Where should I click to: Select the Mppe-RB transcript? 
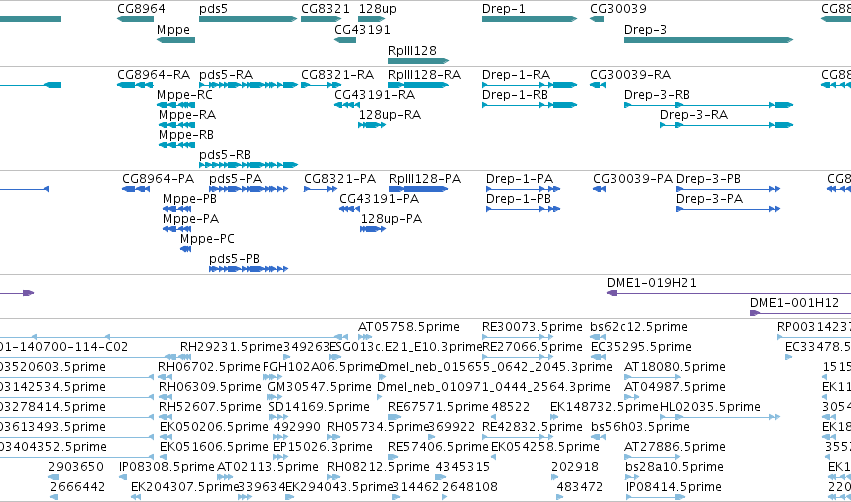coord(177,145)
